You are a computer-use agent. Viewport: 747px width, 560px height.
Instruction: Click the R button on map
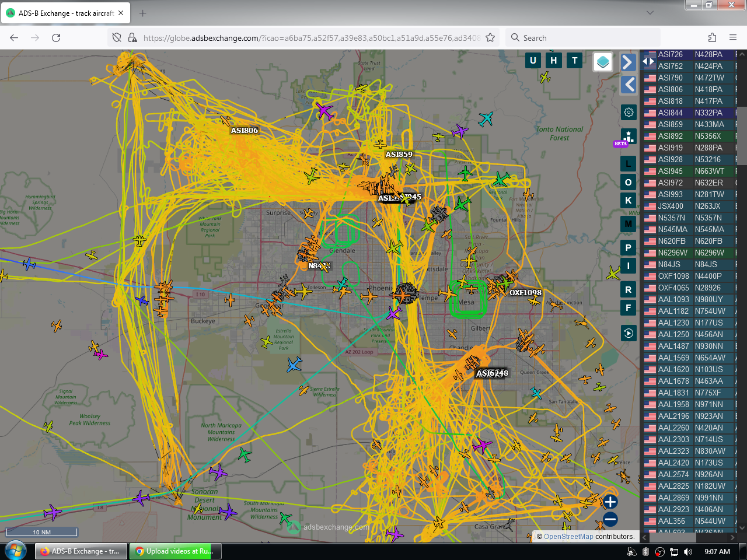click(628, 289)
